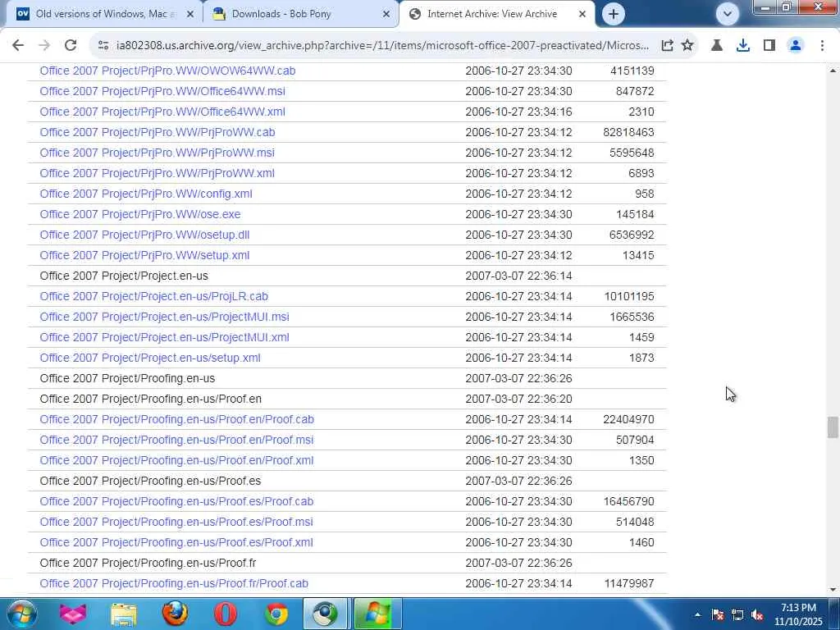The height and width of the screenshot is (630, 840).
Task: Show hidden tray icons arrow
Action: (697, 615)
